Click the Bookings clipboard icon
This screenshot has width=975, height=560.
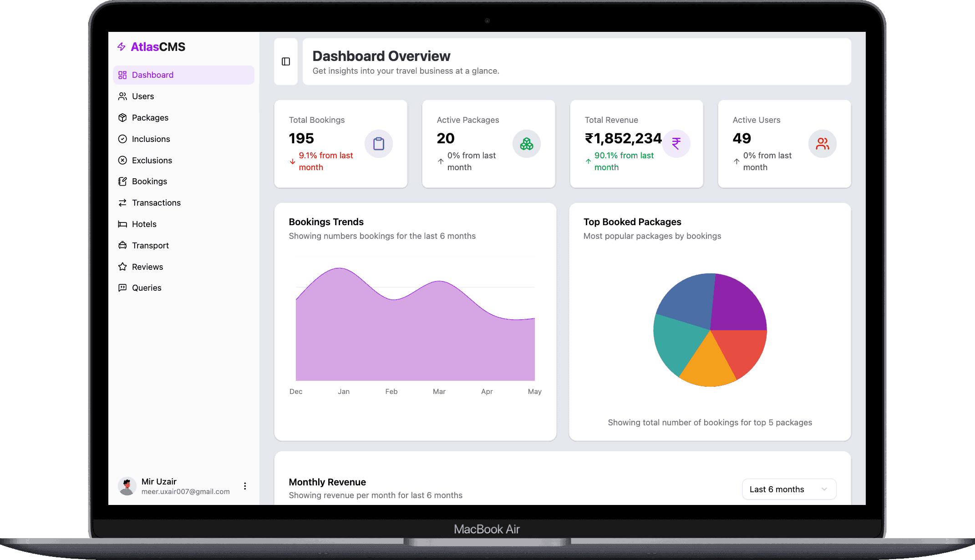(x=122, y=181)
